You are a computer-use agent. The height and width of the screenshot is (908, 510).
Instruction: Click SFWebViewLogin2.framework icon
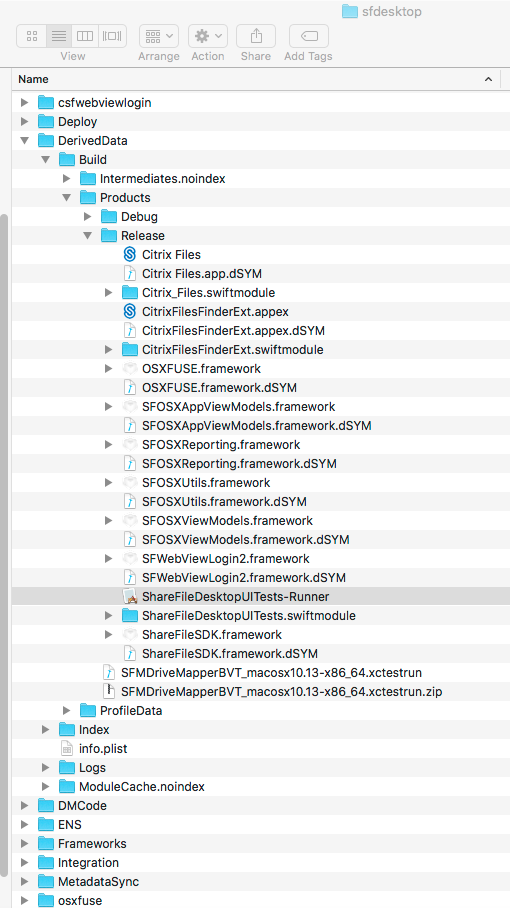click(130, 559)
